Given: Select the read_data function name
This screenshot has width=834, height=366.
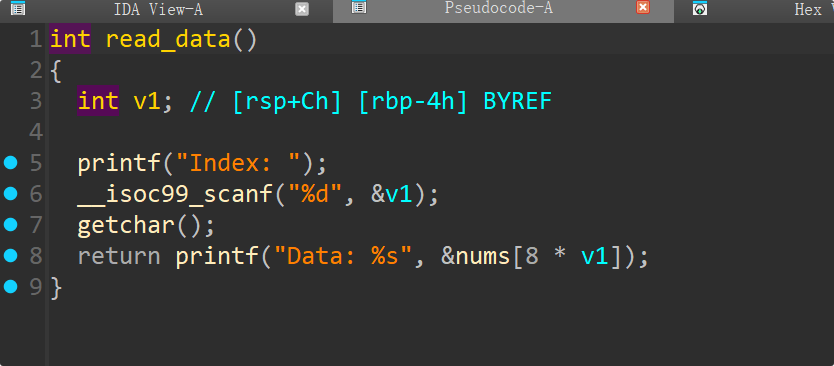Looking at the screenshot, I should (168, 40).
